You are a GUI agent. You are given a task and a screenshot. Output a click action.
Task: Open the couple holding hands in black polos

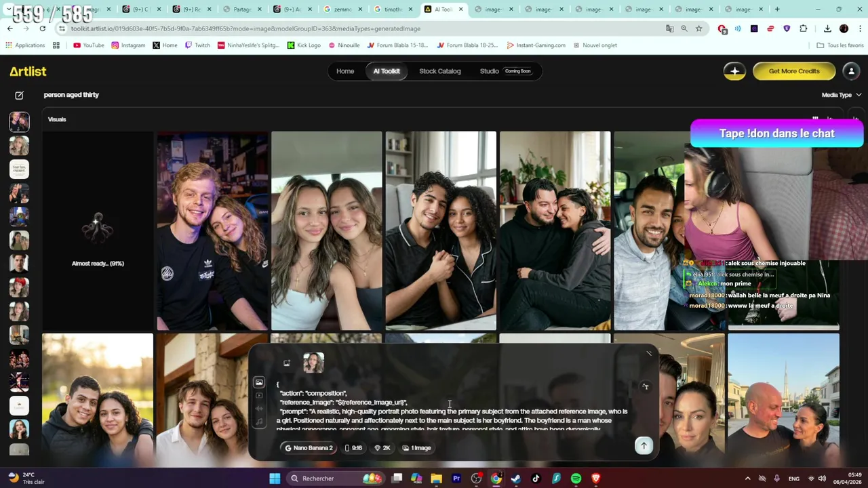(441, 230)
